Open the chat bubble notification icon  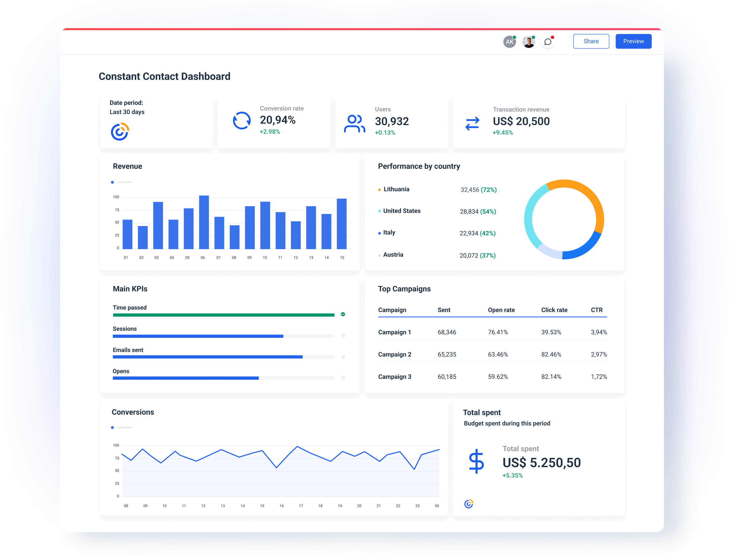548,41
